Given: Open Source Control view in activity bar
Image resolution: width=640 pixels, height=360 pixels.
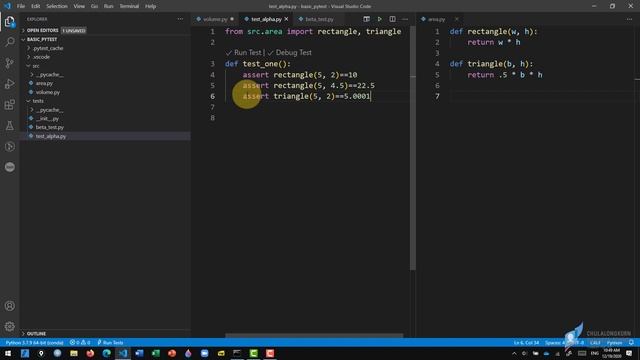Looking at the screenshot, I should click(9, 63).
